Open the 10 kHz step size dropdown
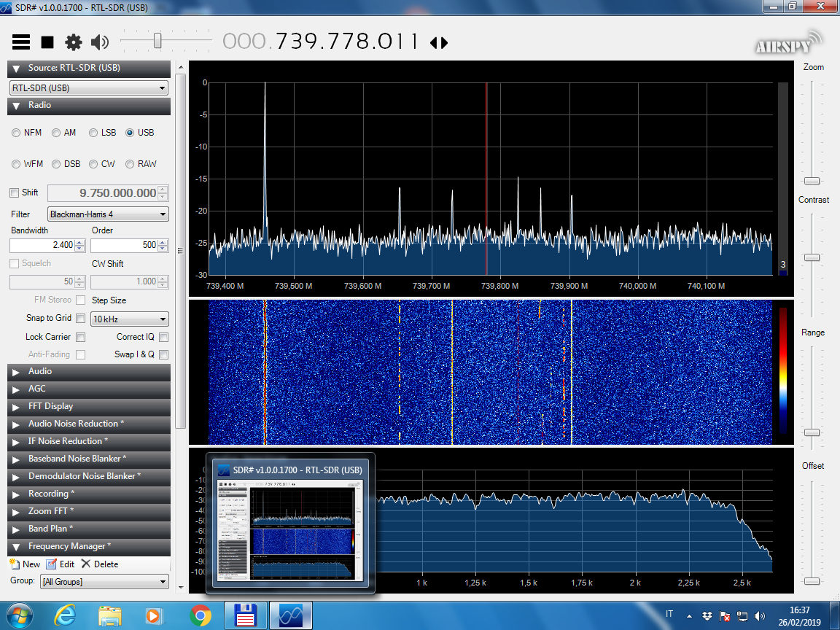The image size is (840, 630). 129,319
